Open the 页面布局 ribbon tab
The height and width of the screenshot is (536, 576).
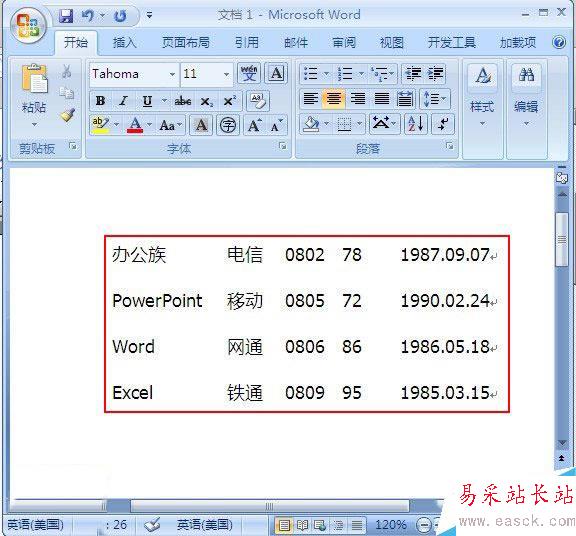pyautogui.click(x=186, y=43)
